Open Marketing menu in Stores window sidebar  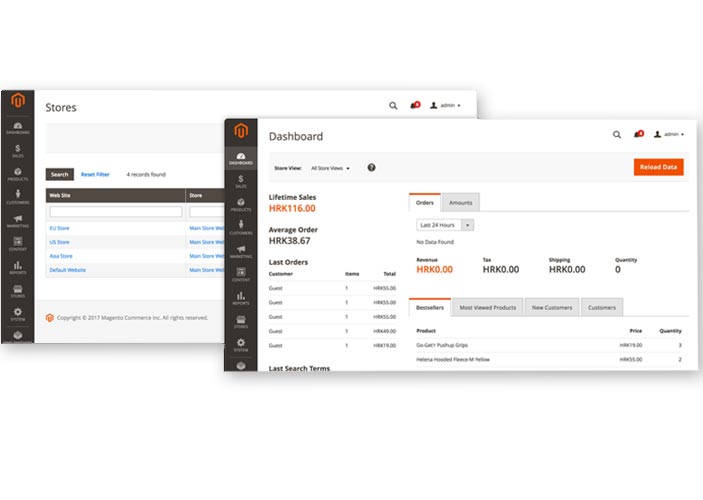(18, 221)
